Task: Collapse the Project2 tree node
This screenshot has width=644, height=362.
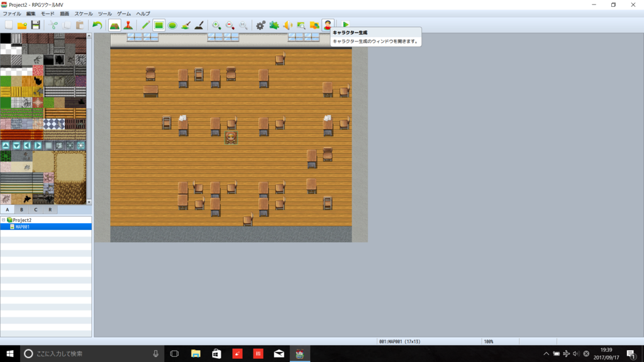Action: [x=3, y=220]
